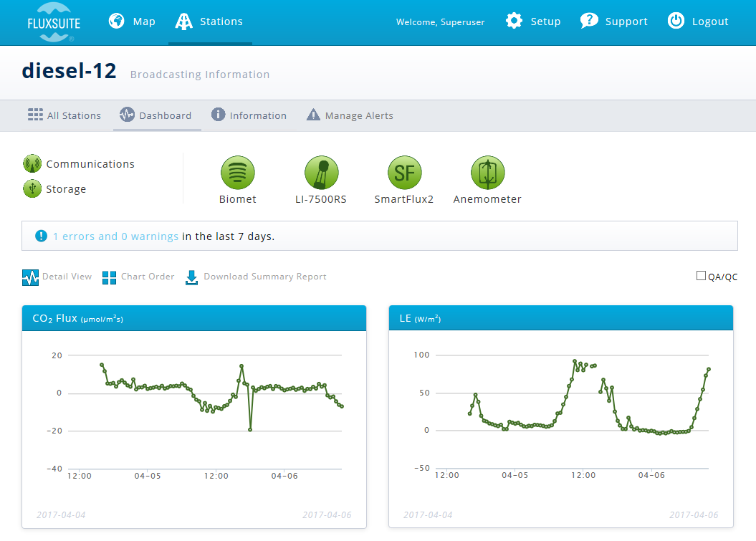Switch to the All Stations tab
The height and width of the screenshot is (541, 756).
pos(64,115)
